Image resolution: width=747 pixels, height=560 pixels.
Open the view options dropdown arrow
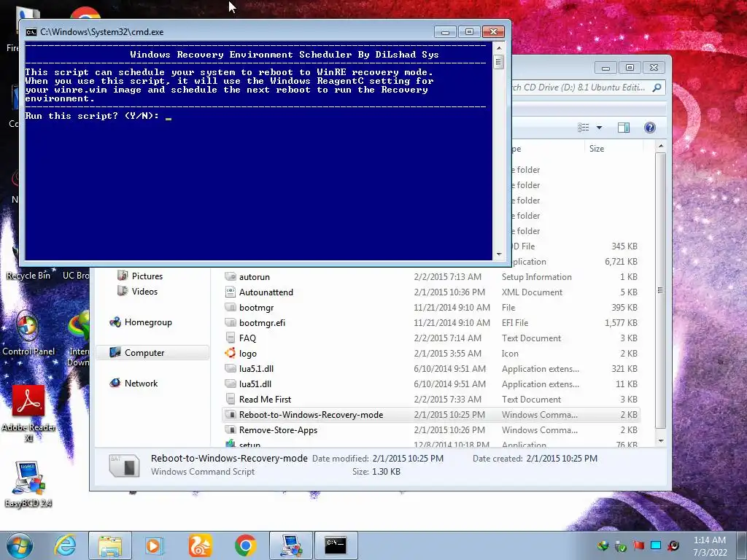coord(600,128)
